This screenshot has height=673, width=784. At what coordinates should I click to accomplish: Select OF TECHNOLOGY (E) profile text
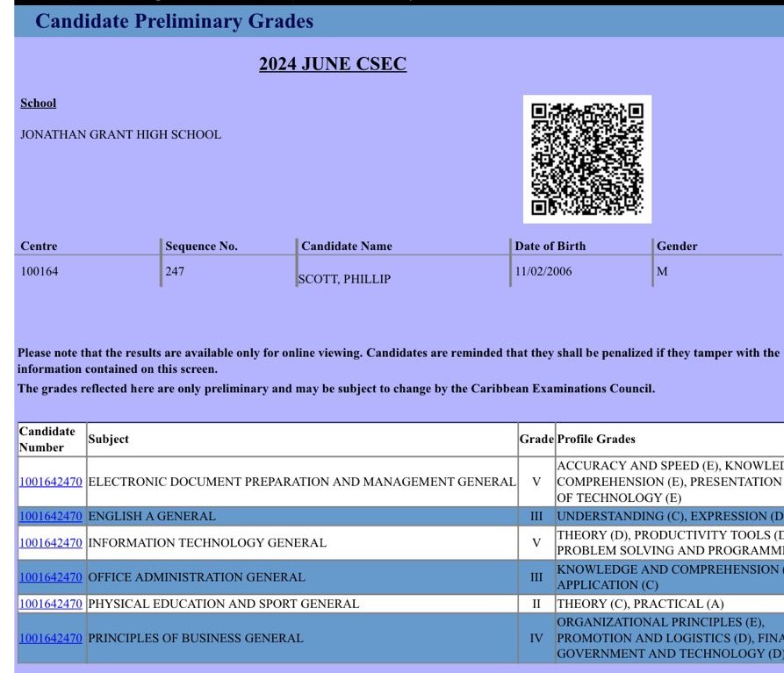click(619, 498)
